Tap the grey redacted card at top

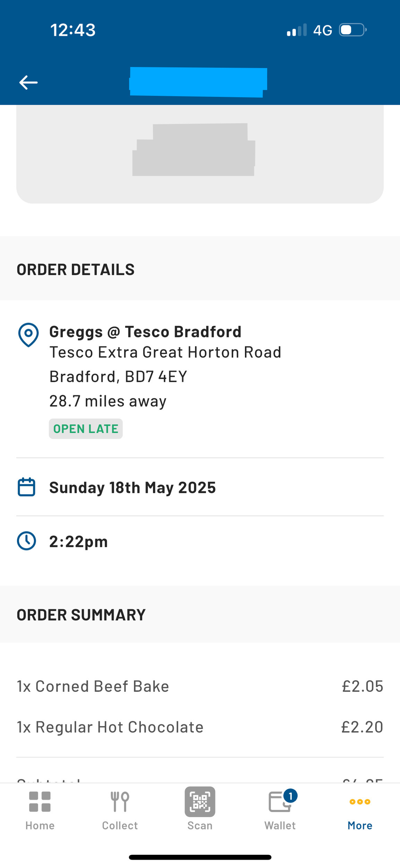pyautogui.click(x=200, y=154)
